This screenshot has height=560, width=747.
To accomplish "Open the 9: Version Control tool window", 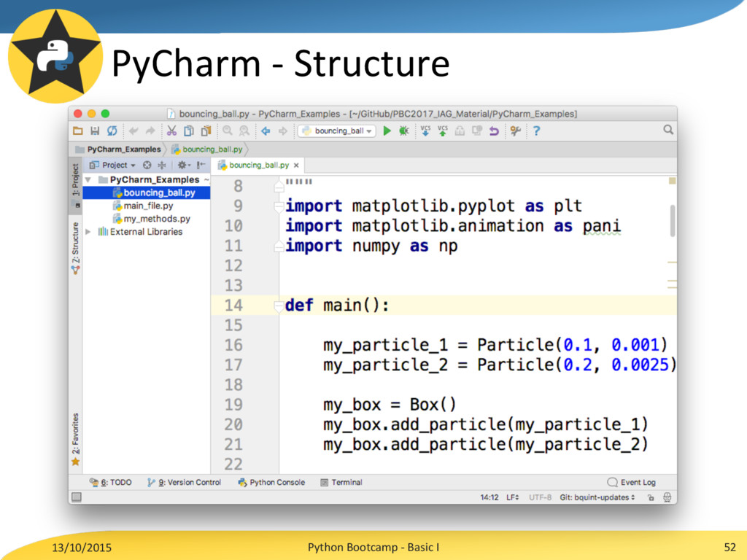I will pos(184,483).
